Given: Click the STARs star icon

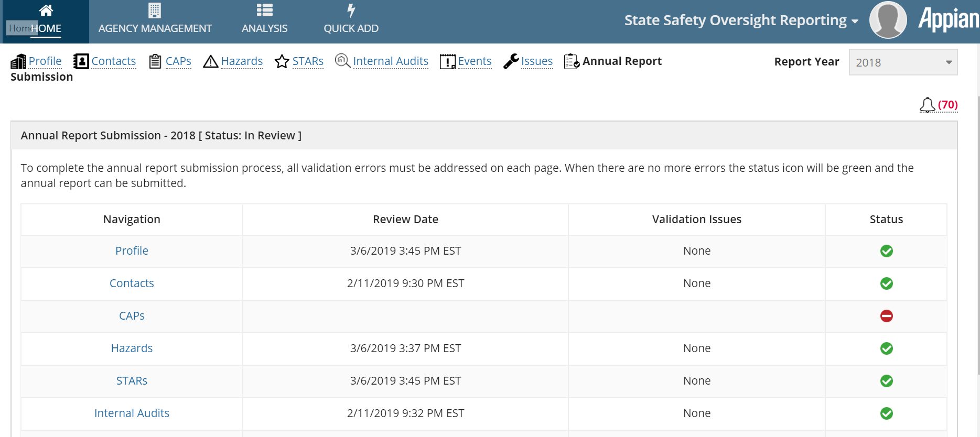Looking at the screenshot, I should [x=282, y=62].
